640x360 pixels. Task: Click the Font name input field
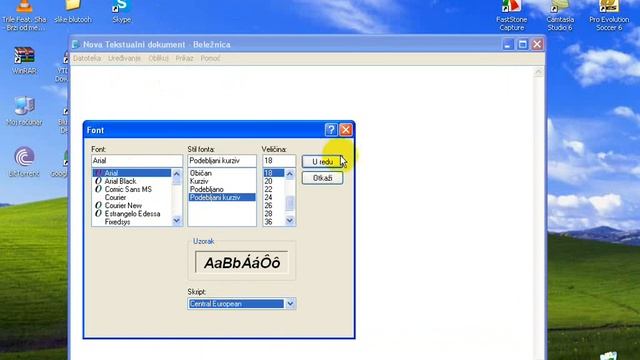(137, 160)
